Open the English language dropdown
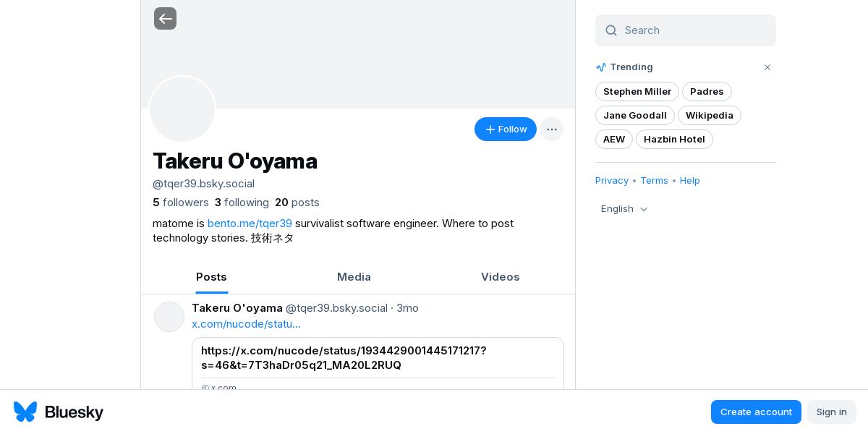Screen dimensions: 868x434 pyautogui.click(x=624, y=209)
